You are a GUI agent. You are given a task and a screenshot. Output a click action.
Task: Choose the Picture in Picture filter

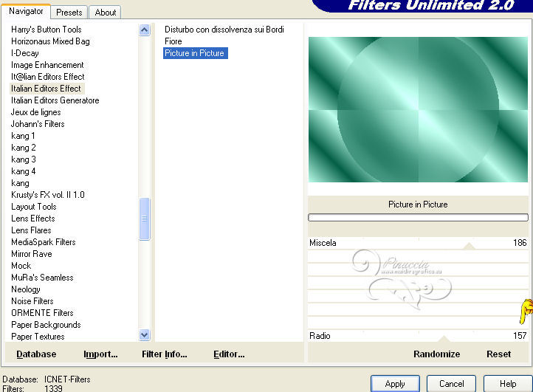click(x=195, y=53)
